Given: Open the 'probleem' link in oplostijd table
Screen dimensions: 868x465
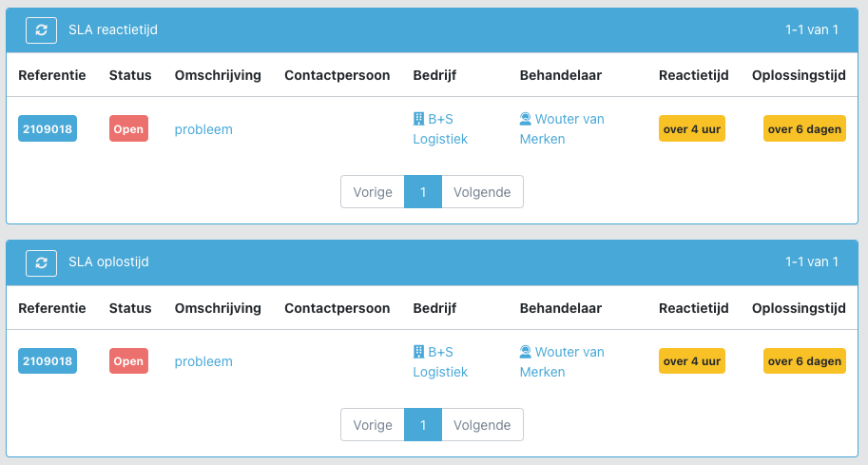Looking at the screenshot, I should click(x=203, y=361).
